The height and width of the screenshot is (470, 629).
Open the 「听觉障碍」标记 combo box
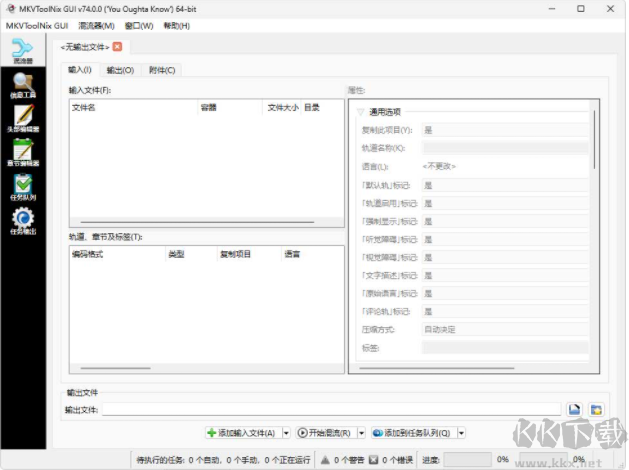pos(505,239)
